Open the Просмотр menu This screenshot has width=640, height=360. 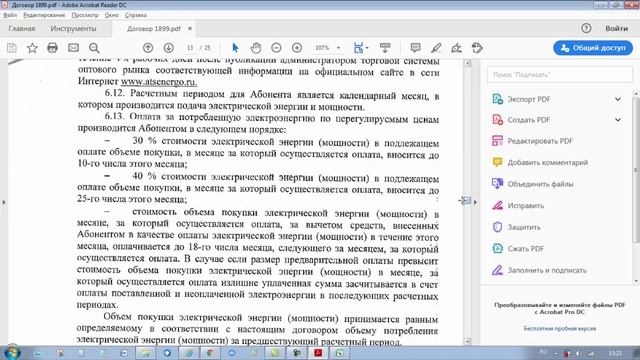[x=85, y=15]
